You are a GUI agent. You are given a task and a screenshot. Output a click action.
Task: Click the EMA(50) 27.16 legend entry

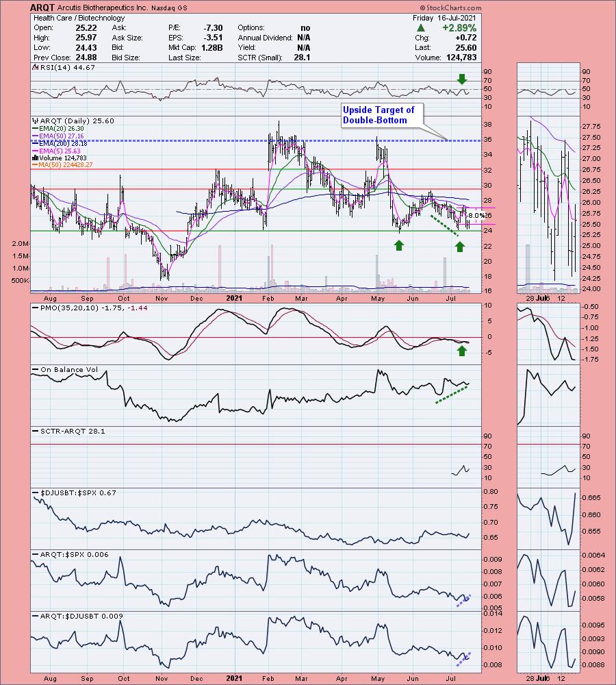tap(58, 136)
